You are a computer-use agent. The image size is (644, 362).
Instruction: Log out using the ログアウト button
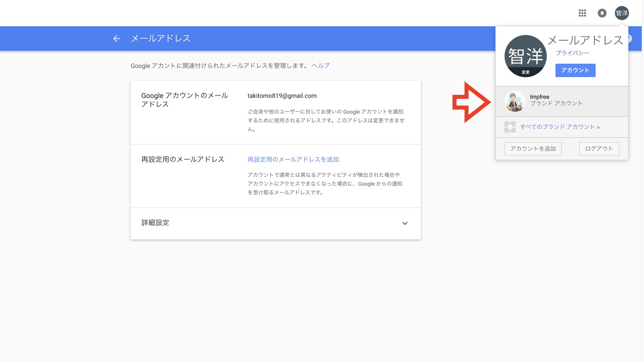[x=599, y=148]
